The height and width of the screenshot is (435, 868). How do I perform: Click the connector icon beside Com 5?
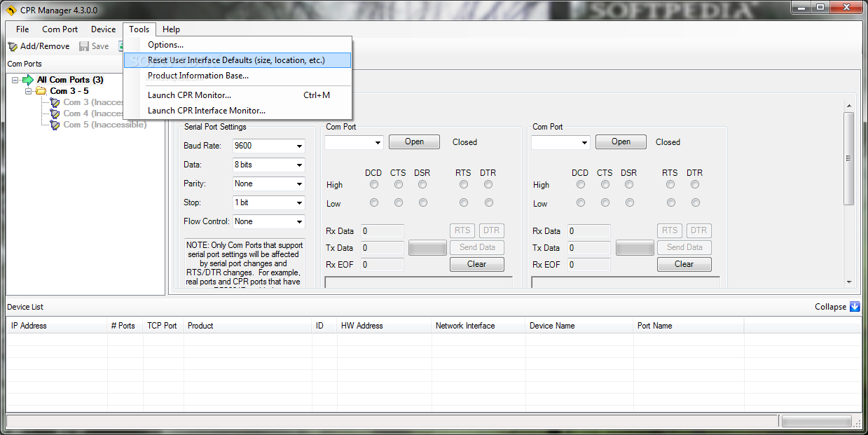tap(55, 125)
